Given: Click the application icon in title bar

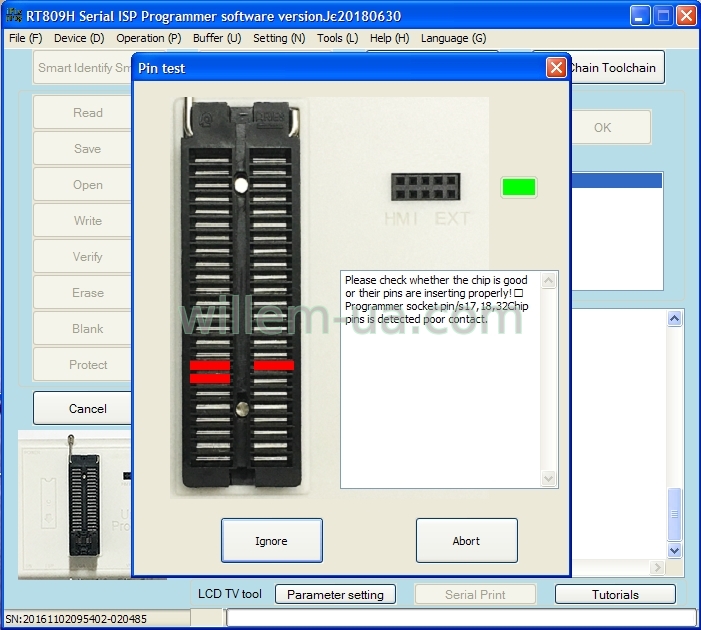Looking at the screenshot, I should pyautogui.click(x=14, y=16).
